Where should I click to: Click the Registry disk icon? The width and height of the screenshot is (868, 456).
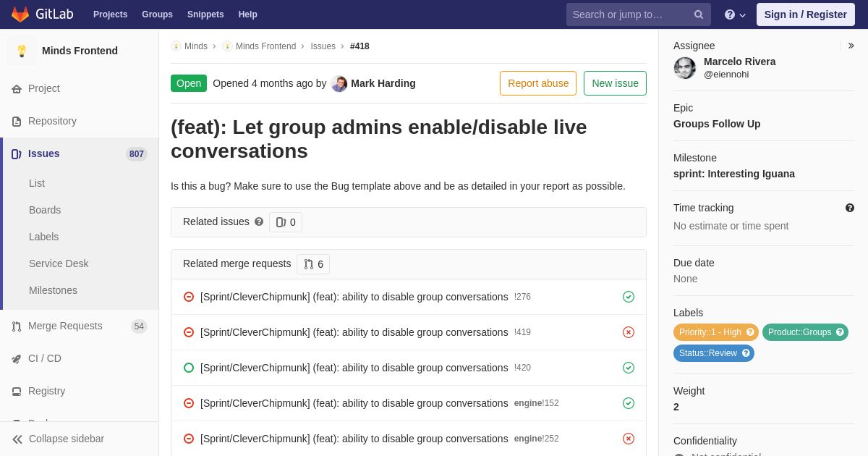(x=17, y=391)
